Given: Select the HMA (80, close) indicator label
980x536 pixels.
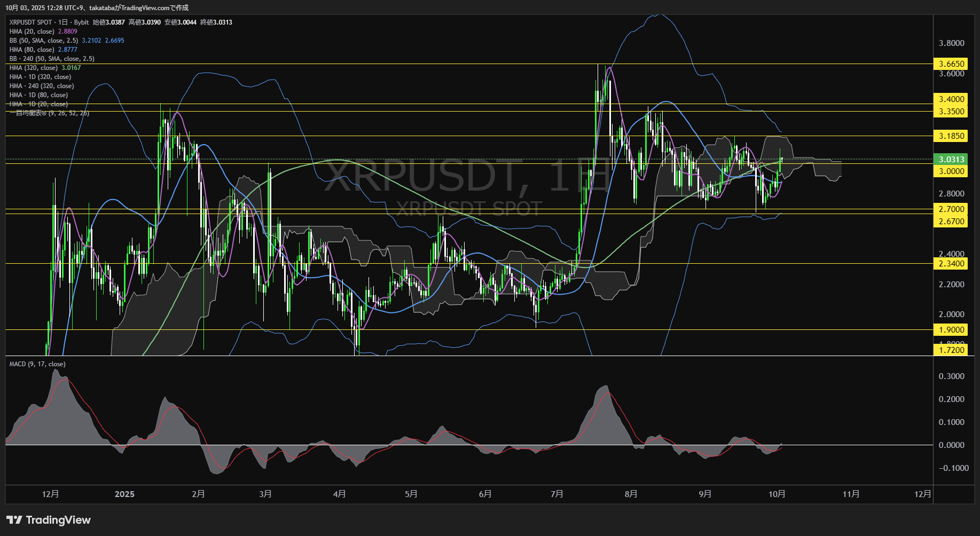Looking at the screenshot, I should (x=32, y=50).
